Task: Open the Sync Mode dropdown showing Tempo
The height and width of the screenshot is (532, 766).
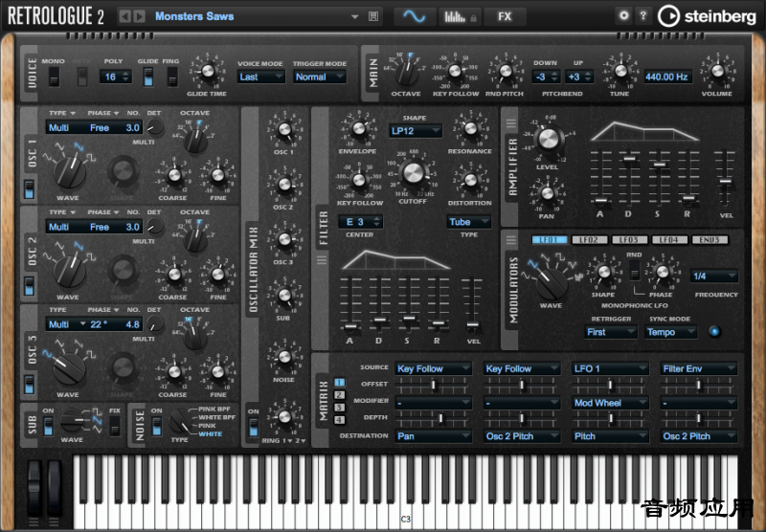Action: click(671, 332)
